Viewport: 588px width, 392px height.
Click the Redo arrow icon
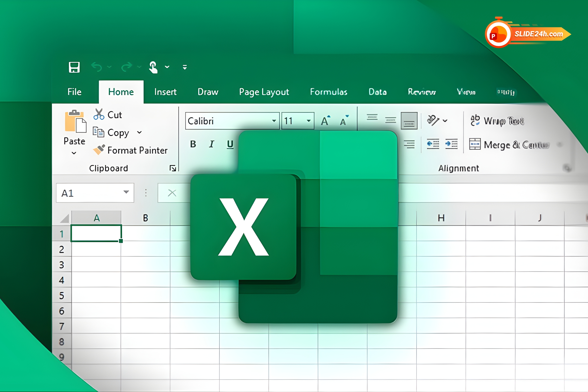point(127,67)
